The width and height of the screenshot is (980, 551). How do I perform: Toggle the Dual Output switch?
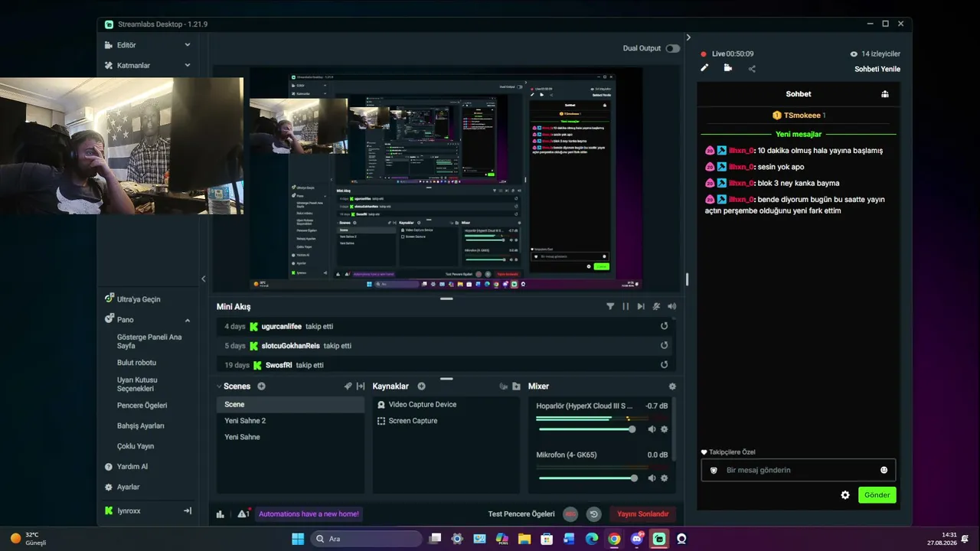(x=672, y=48)
